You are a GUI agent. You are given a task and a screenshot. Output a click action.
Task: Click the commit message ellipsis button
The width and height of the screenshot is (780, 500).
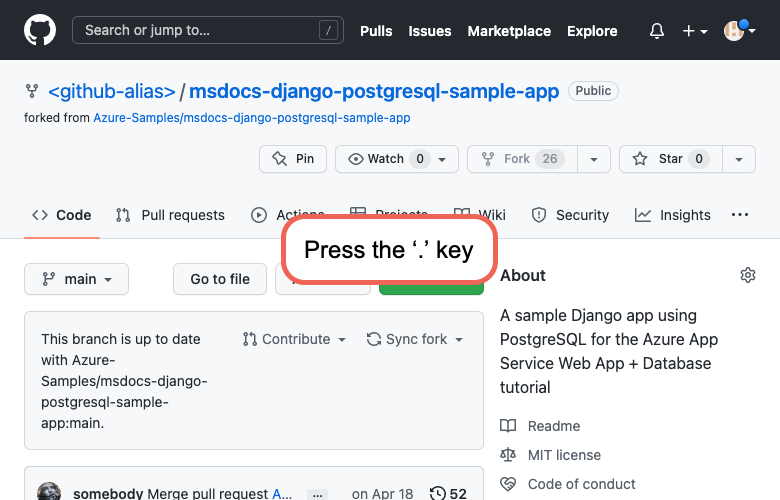click(x=317, y=494)
